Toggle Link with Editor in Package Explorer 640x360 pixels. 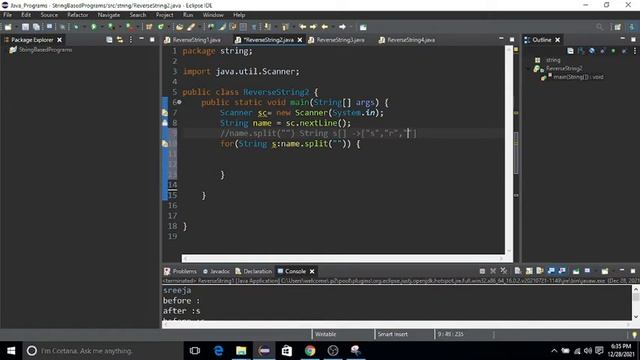[x=120, y=40]
